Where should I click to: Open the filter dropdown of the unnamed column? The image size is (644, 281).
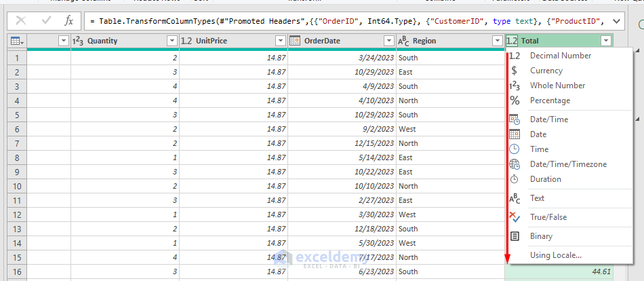[x=63, y=41]
